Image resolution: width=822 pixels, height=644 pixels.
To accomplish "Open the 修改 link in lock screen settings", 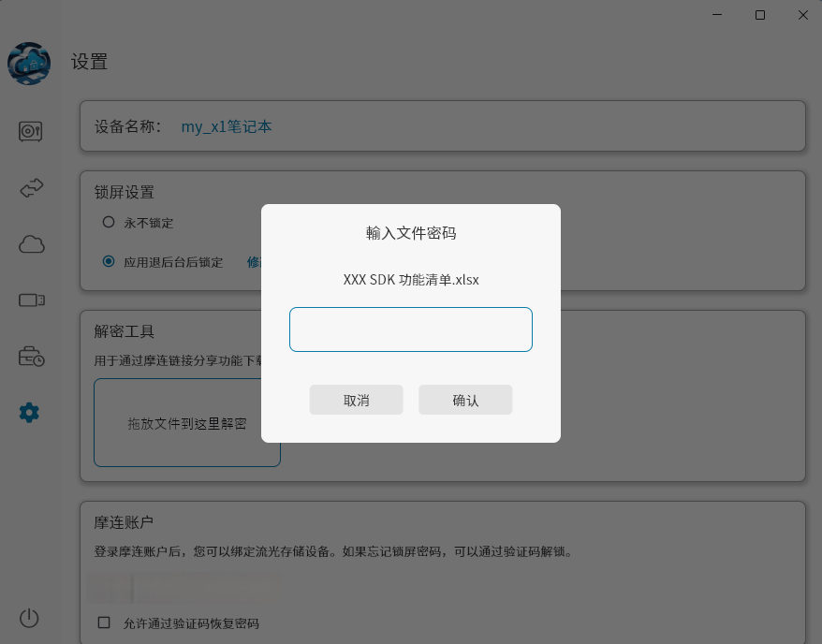I will (256, 262).
